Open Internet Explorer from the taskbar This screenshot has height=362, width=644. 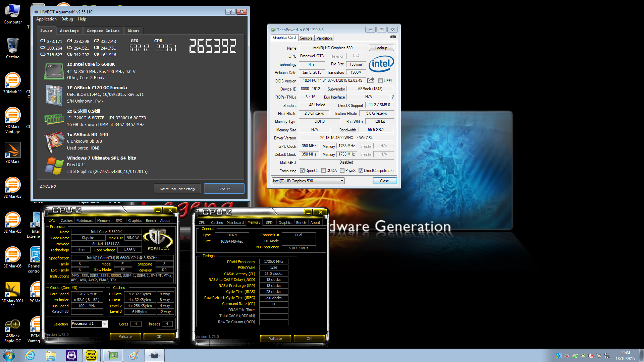(30, 355)
